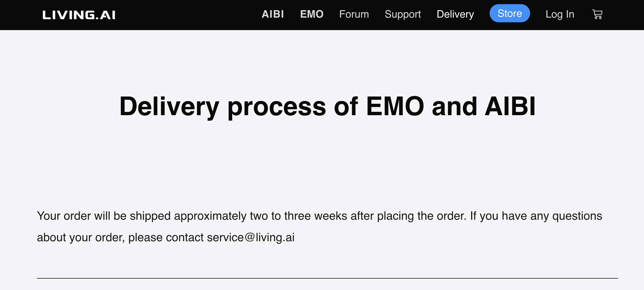Click the word "shipped" in the paragraph
The image size is (644, 290).
(x=150, y=216)
